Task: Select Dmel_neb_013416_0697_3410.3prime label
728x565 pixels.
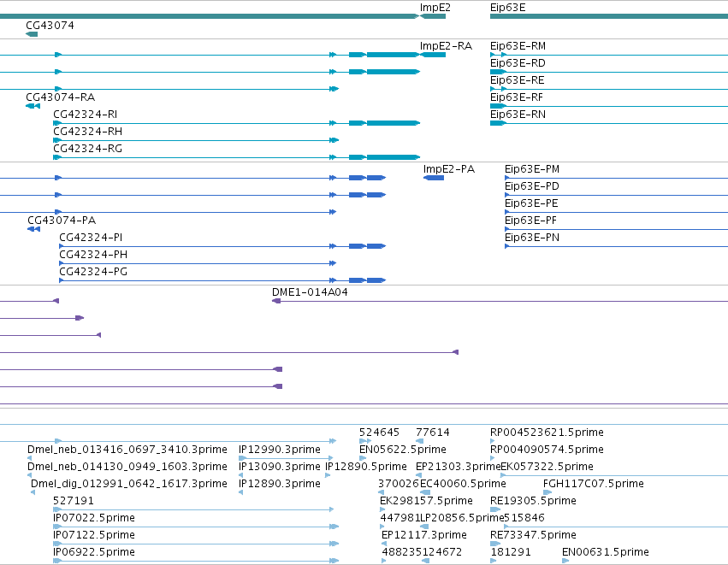Action: (x=127, y=450)
